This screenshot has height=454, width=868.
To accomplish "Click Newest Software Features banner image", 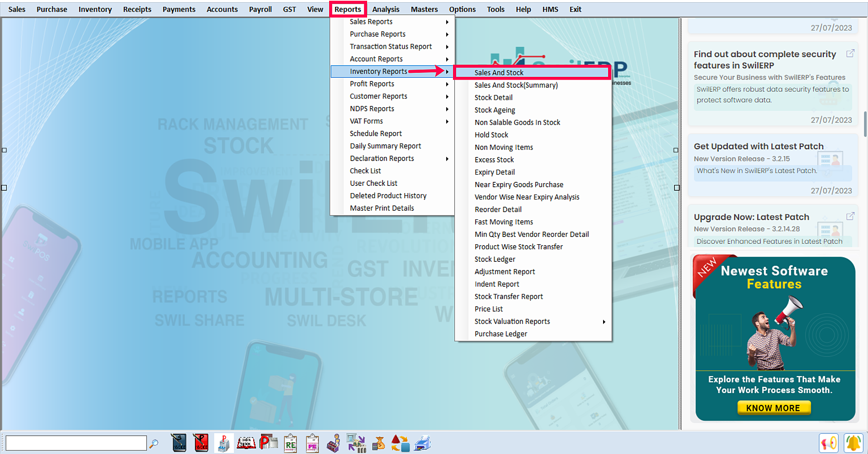I will (x=775, y=338).
